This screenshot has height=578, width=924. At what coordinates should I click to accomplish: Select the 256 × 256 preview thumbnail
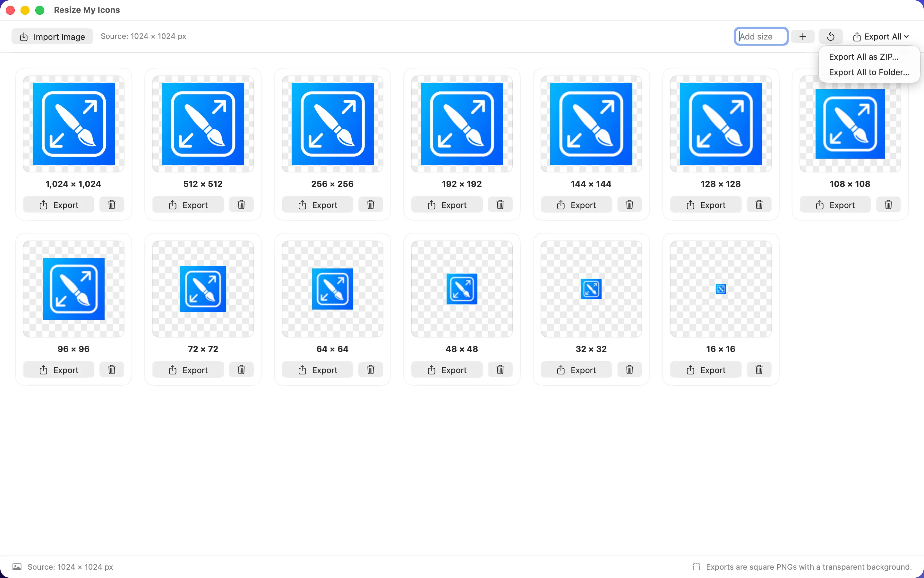[333, 124]
